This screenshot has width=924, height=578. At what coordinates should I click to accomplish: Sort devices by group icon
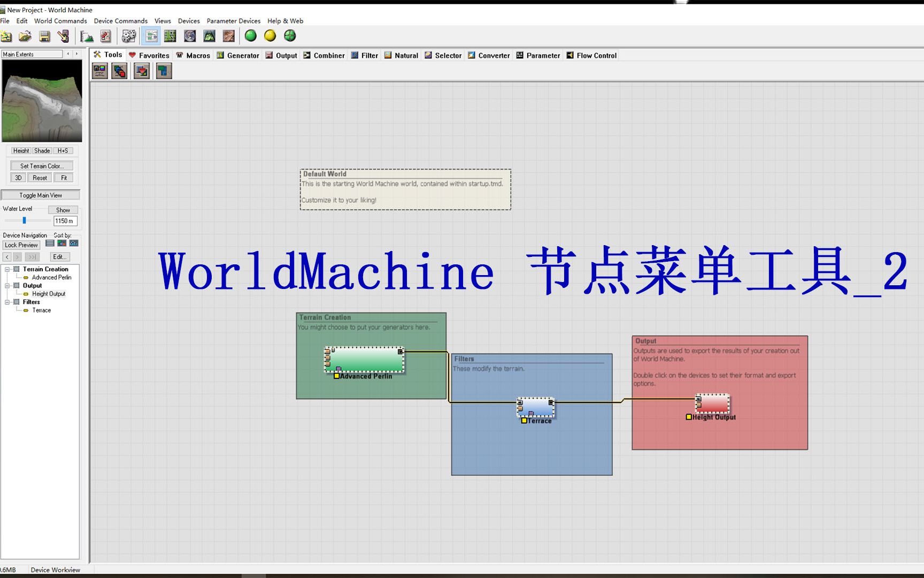[x=62, y=244]
